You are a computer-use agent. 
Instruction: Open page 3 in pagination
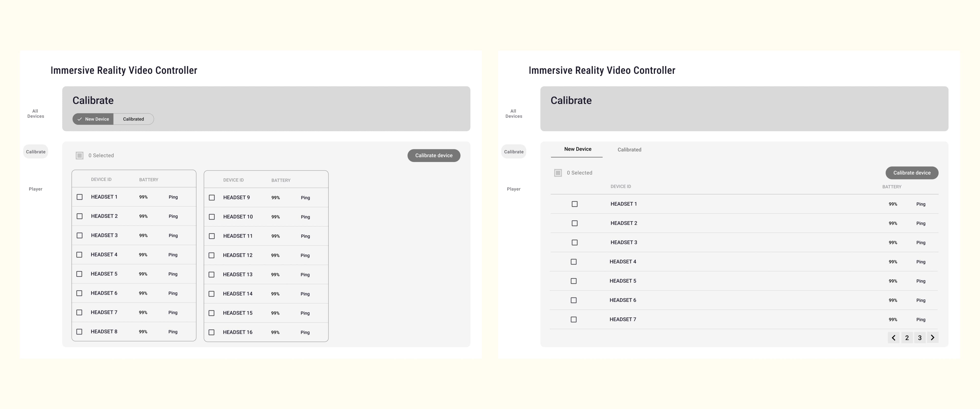[920, 338]
